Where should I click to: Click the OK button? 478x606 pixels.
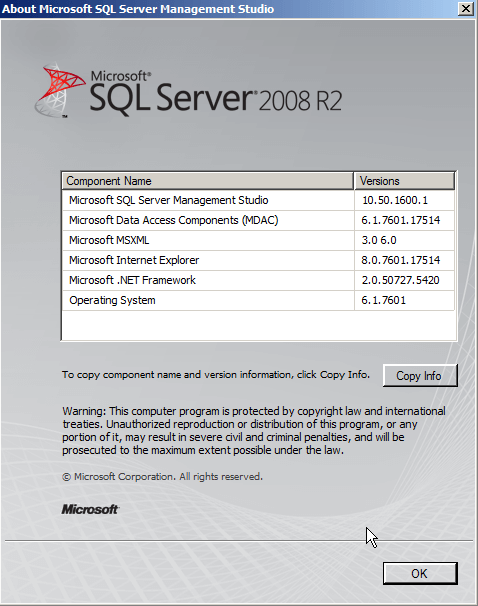pos(420,573)
